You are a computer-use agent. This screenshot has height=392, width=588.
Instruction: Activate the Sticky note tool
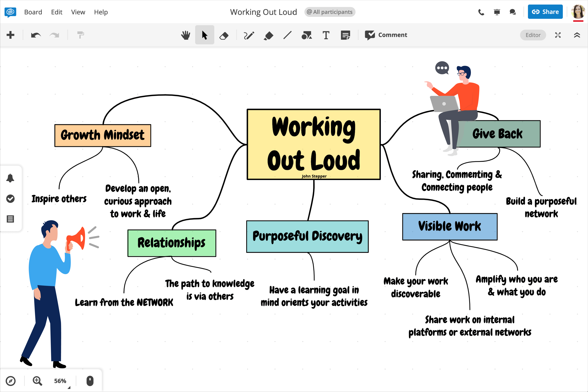pos(345,35)
